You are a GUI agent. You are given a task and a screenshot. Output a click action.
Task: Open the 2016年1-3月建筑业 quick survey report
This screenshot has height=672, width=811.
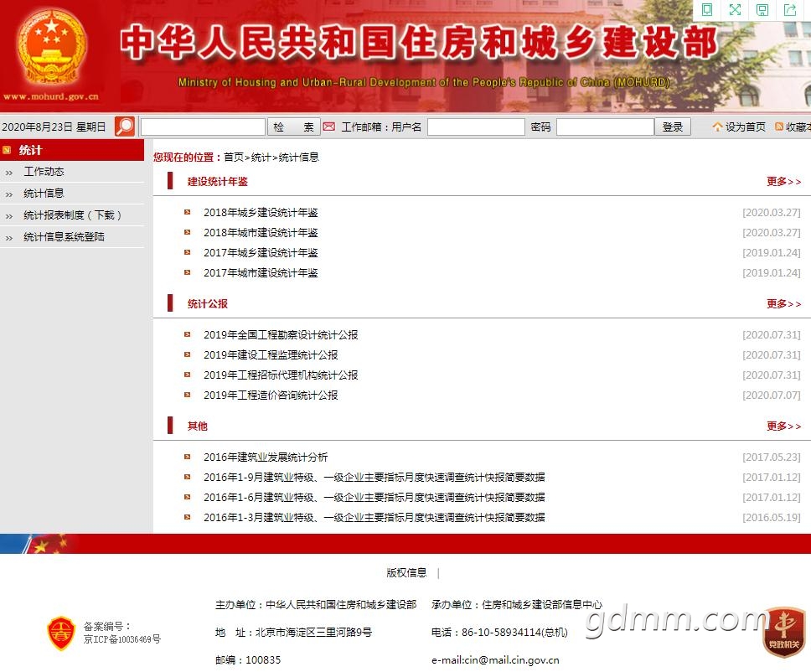click(375, 518)
